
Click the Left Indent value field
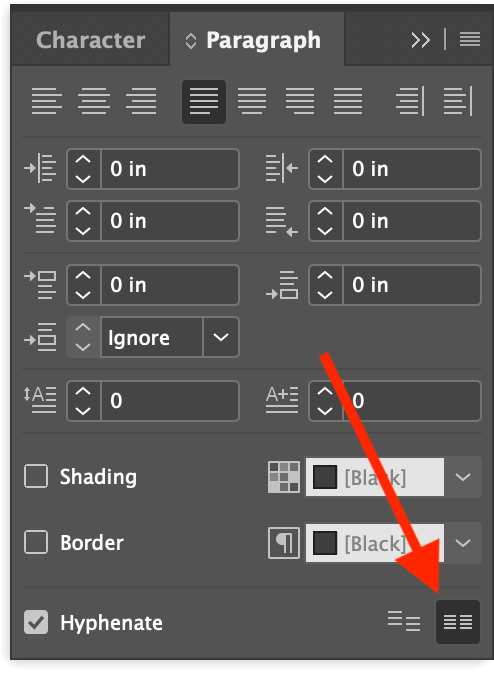(169, 169)
